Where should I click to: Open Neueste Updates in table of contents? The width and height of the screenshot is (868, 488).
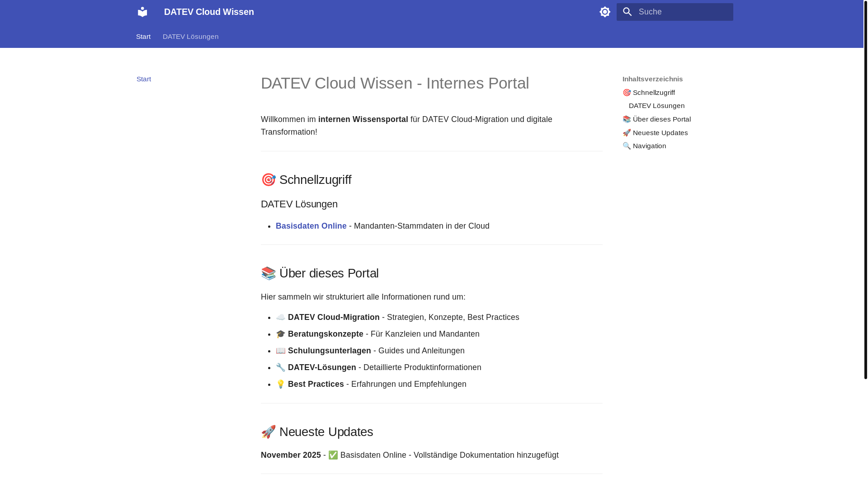[x=655, y=133]
